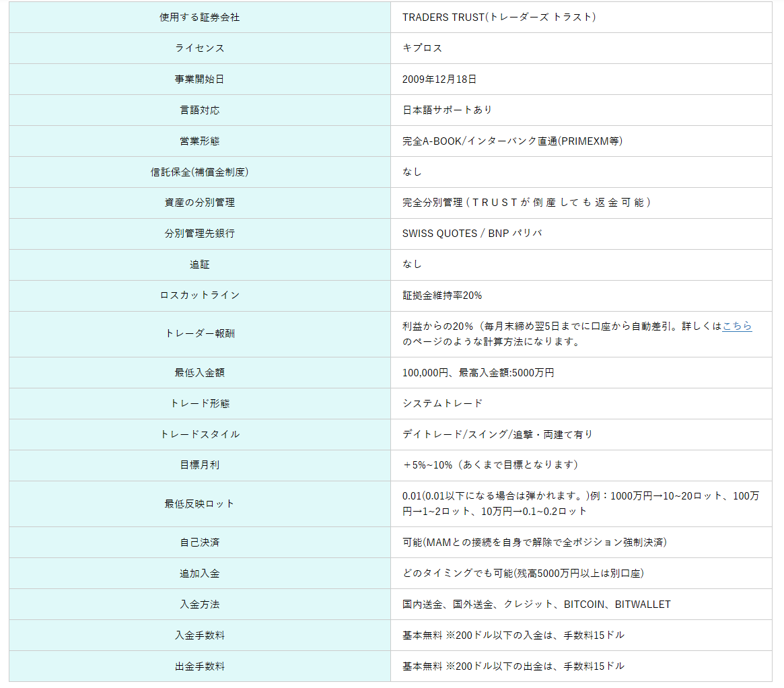
Task: Select the 入金手数料 label cell
Action: (x=199, y=635)
